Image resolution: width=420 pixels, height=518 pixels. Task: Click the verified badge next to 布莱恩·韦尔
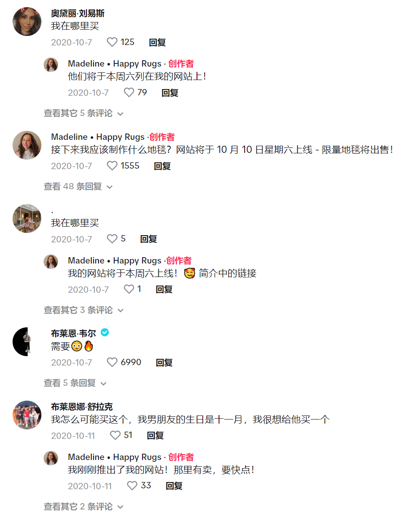pos(105,332)
